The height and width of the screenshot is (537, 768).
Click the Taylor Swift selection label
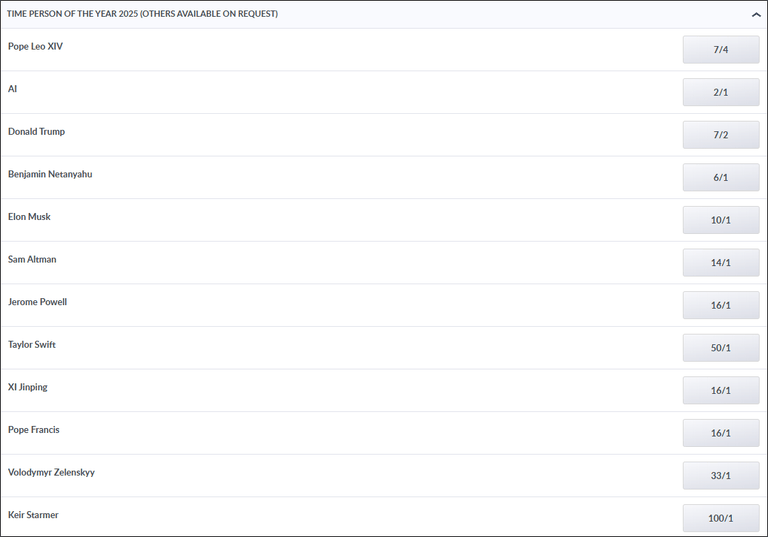tap(32, 345)
